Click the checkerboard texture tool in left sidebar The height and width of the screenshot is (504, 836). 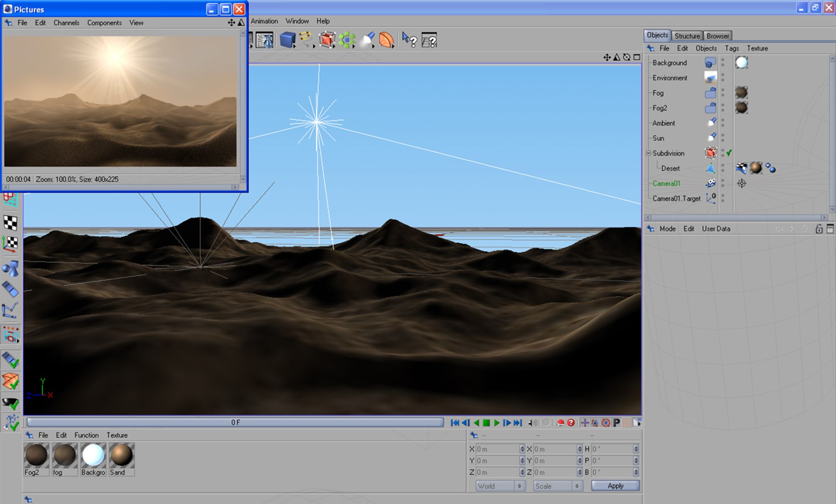11,223
